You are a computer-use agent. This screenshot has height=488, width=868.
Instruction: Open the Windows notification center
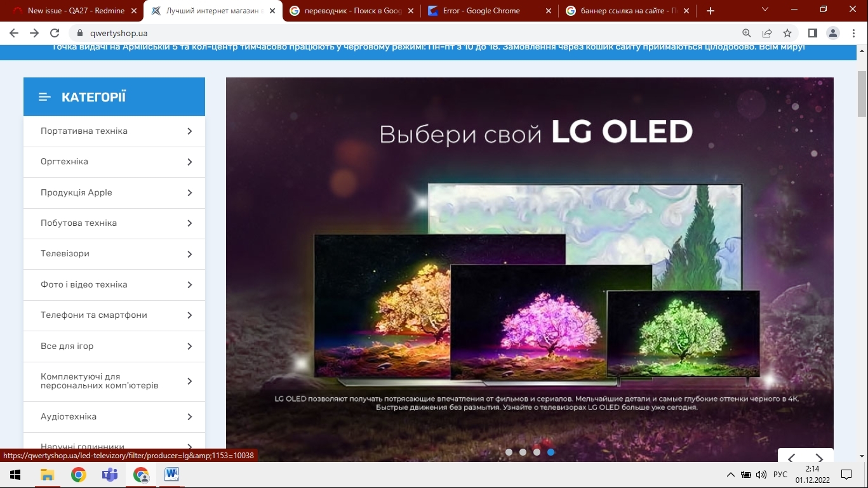click(846, 475)
